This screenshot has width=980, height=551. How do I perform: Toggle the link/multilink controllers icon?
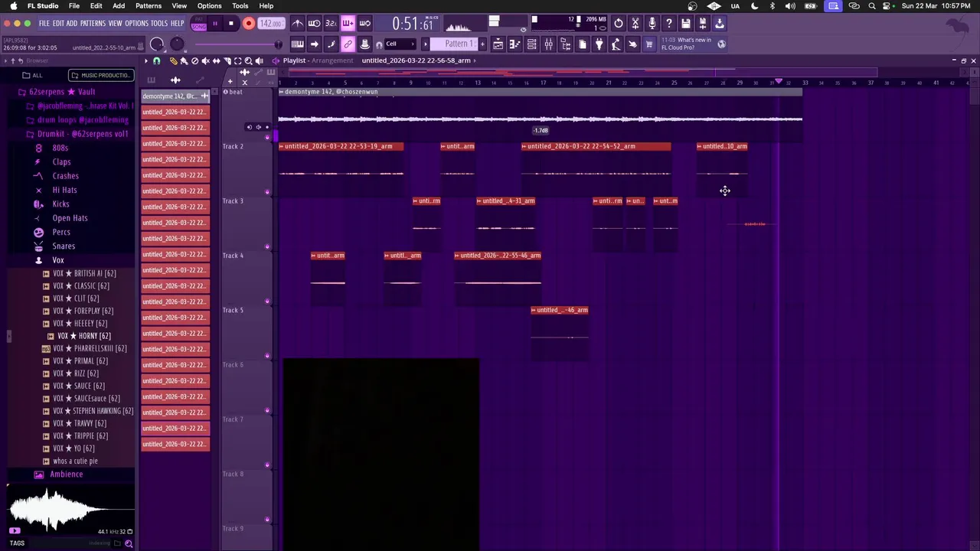[x=348, y=44]
